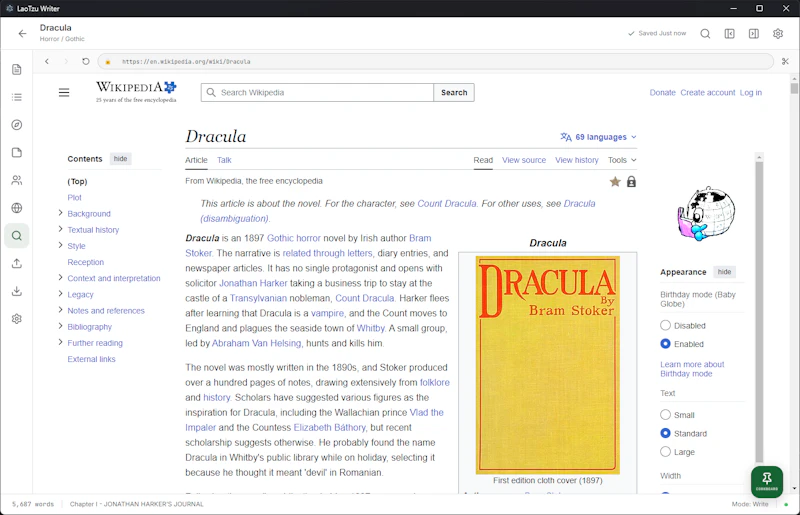Click the featured article star icon

[x=615, y=182]
